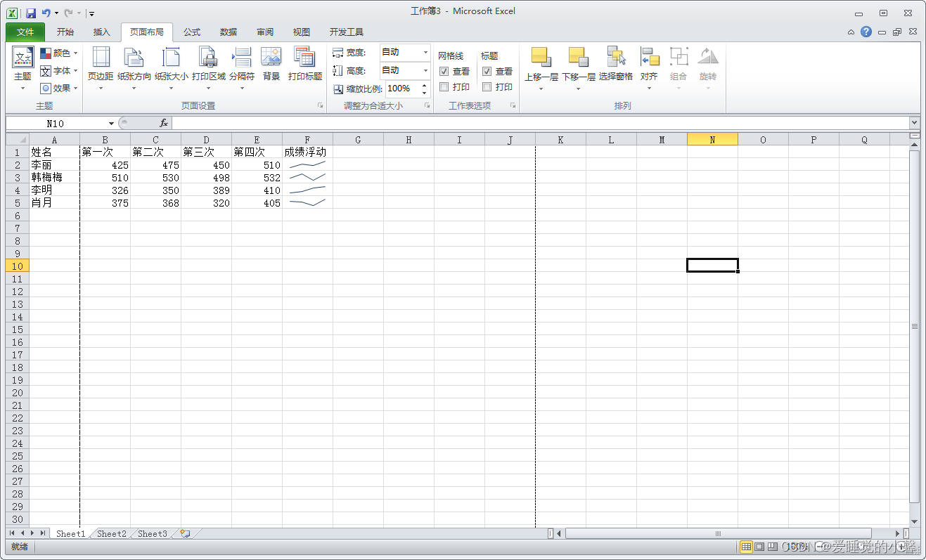Open the 颜色 theme colors menu
The width and height of the screenshot is (926, 560).
(59, 53)
